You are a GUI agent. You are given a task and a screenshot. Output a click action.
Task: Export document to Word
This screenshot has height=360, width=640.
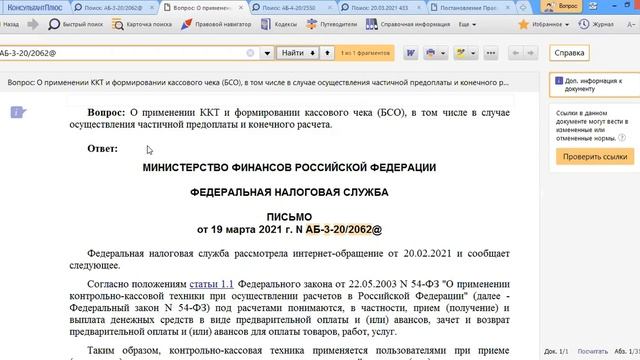pos(411,53)
